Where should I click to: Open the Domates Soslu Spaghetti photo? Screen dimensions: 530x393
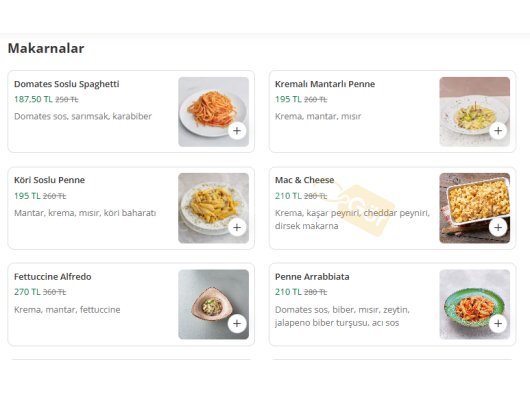[214, 112]
